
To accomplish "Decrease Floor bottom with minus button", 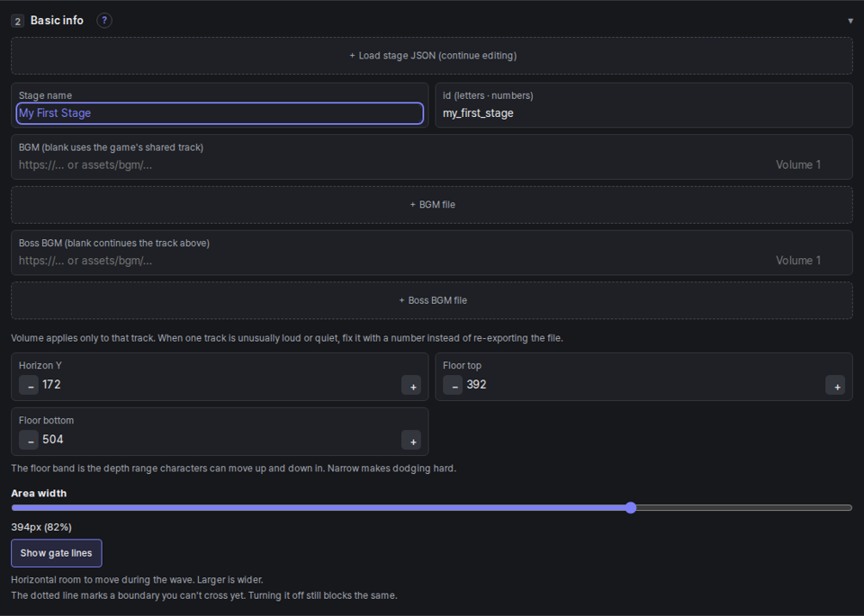I will 29,440.
